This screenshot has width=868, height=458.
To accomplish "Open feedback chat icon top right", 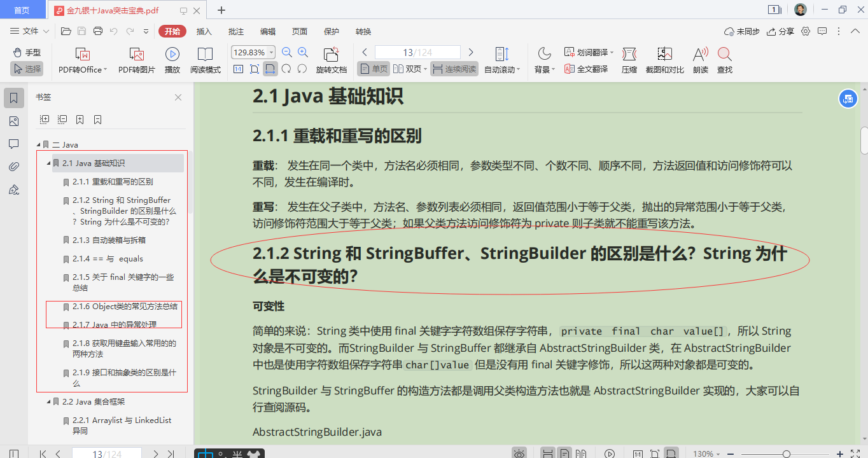I will pyautogui.click(x=822, y=31).
